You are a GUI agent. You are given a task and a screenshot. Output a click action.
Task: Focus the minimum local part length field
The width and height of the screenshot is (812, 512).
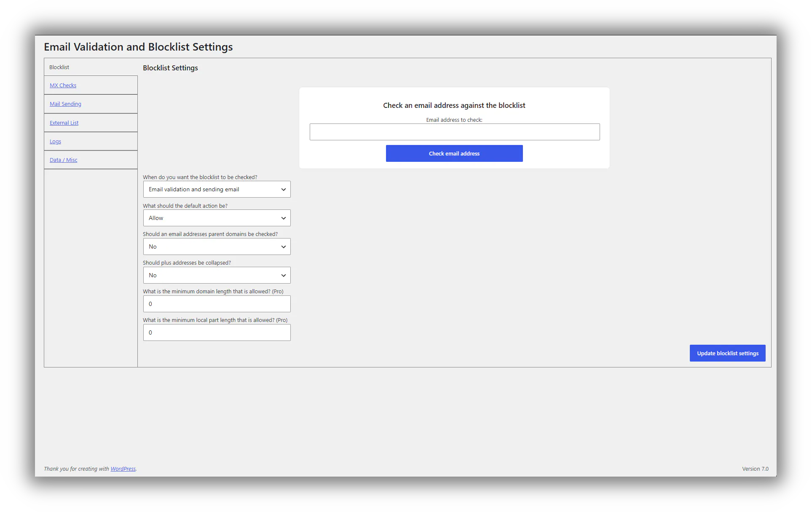217,332
